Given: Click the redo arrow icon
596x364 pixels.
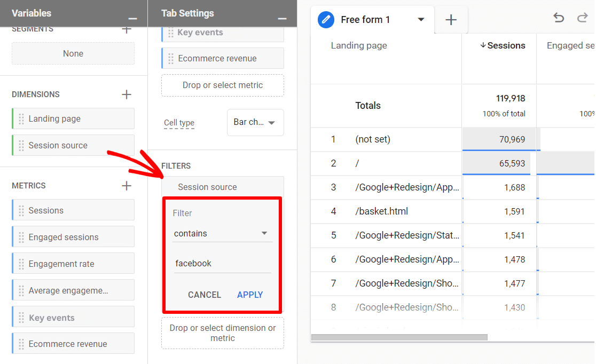Looking at the screenshot, I should (x=582, y=18).
